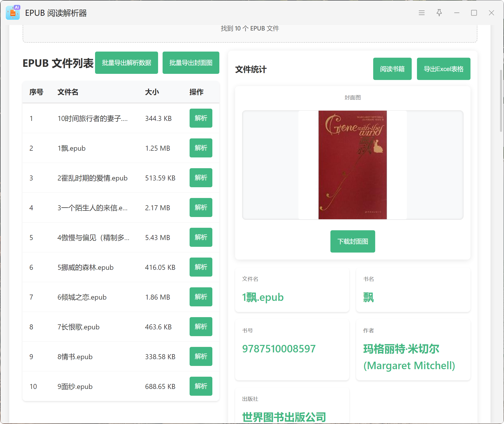The height and width of the screenshot is (424, 504).
Task: Click the EPUB app logo icon
Action: [13, 13]
